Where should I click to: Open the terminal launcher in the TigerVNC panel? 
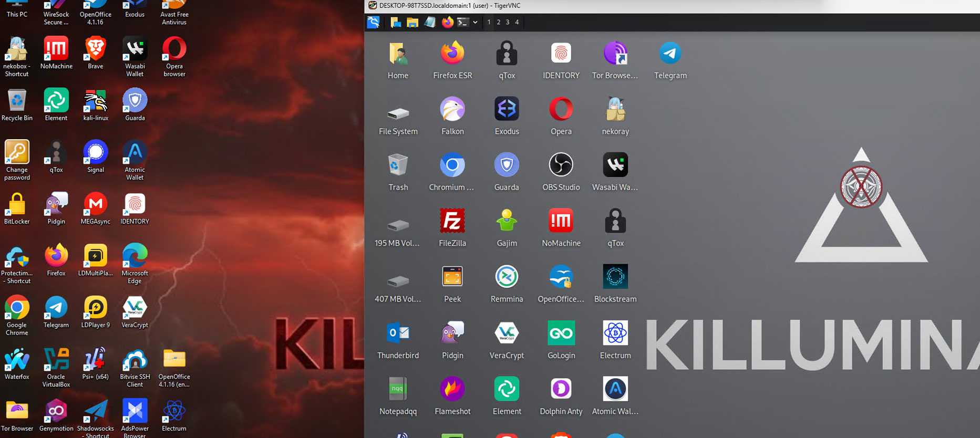463,22
